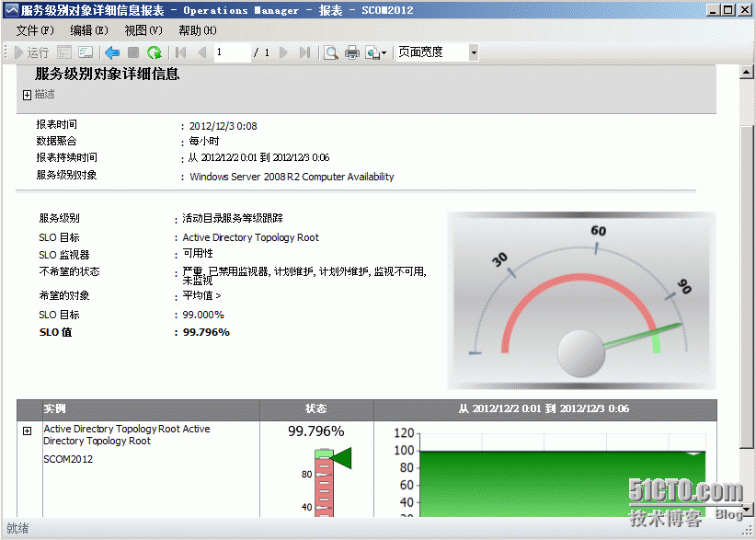Image resolution: width=756 pixels, height=540 pixels.
Task: Click the SLO gauge needle dial
Action: pos(581,301)
